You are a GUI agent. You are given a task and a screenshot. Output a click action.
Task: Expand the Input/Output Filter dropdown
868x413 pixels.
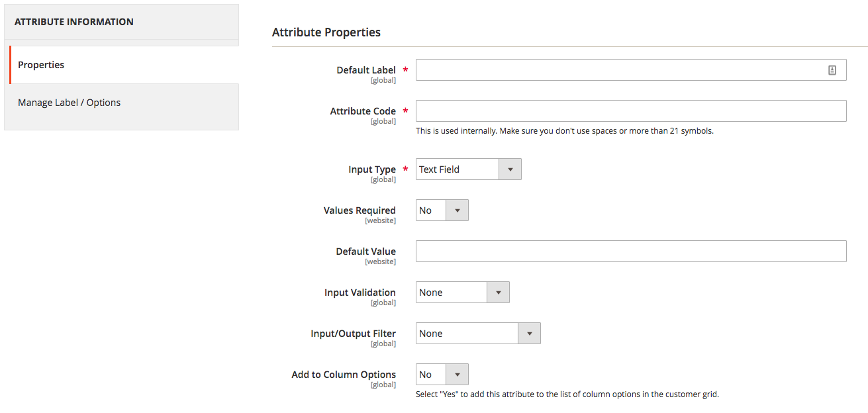[477, 334]
